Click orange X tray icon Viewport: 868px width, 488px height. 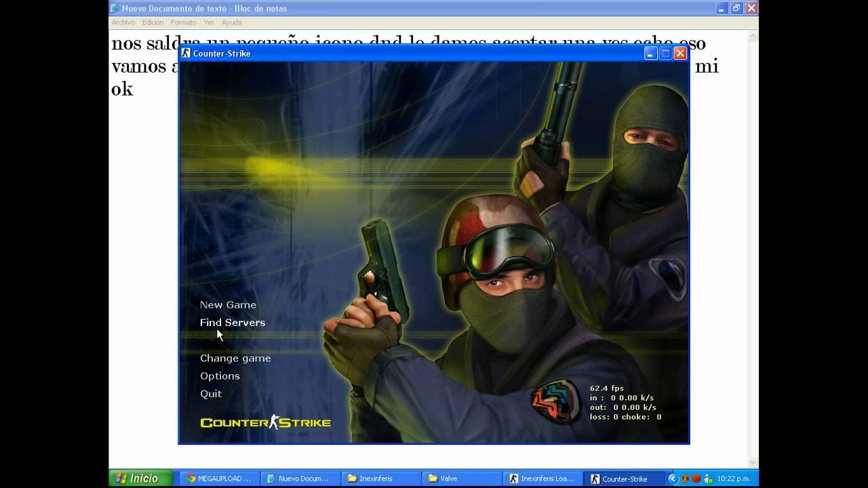pyautogui.click(x=685, y=479)
